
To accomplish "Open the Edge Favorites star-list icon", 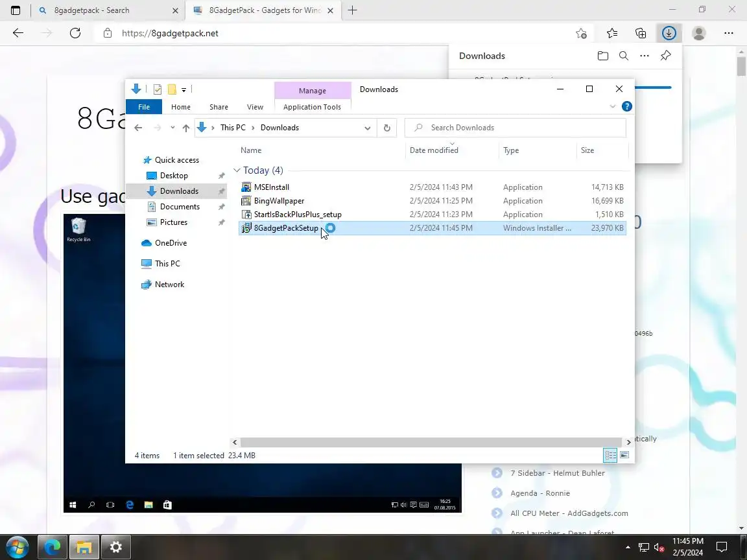I will click(612, 33).
